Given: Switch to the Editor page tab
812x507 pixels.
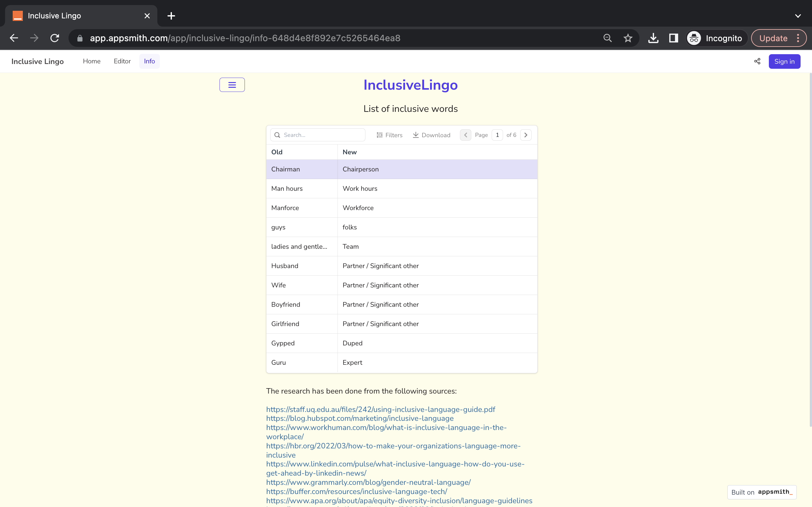Looking at the screenshot, I should (122, 61).
